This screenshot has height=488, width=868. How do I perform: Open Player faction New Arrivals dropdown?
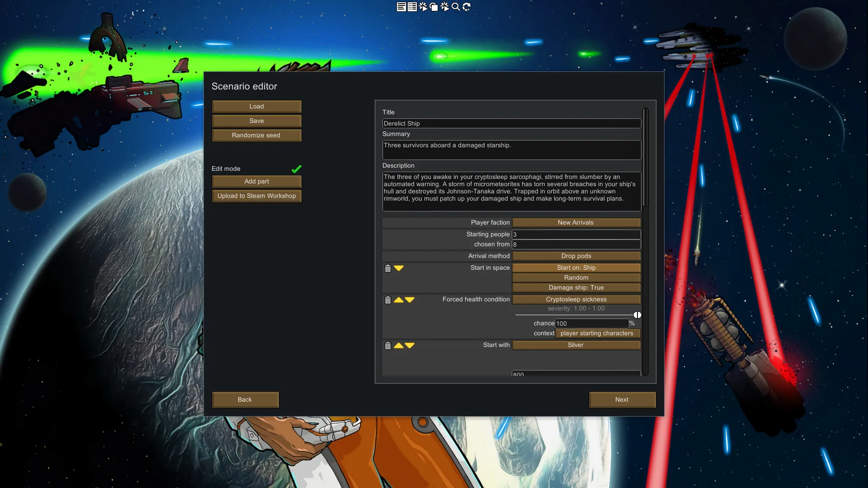(x=576, y=223)
